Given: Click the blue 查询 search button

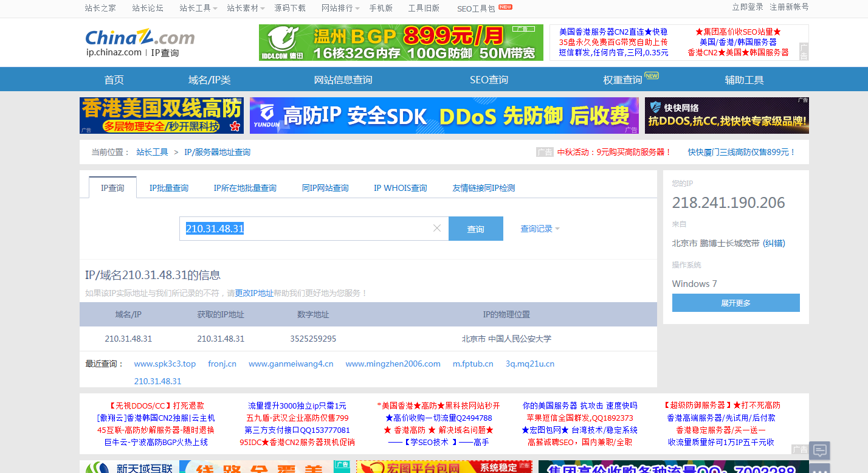Looking at the screenshot, I should pyautogui.click(x=475, y=229).
